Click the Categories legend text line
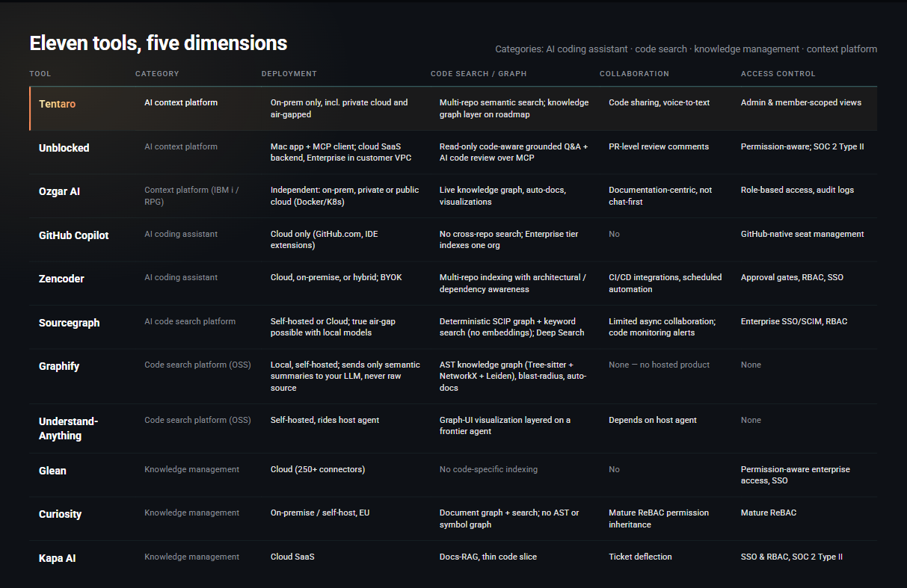 click(686, 49)
